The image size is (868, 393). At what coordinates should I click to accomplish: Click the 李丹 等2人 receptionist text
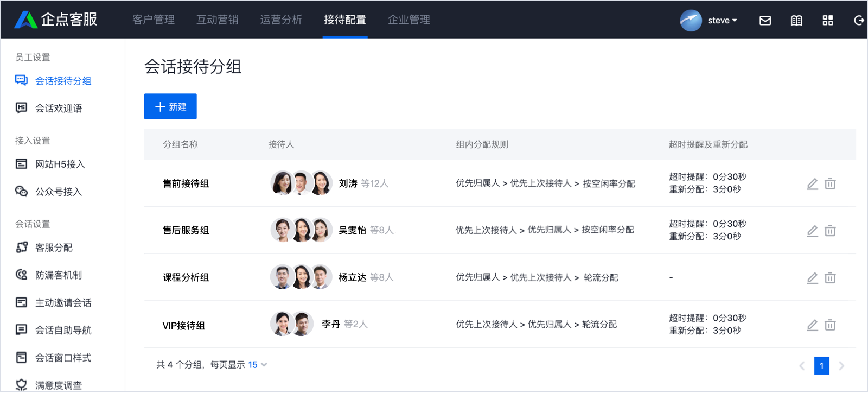tap(344, 324)
